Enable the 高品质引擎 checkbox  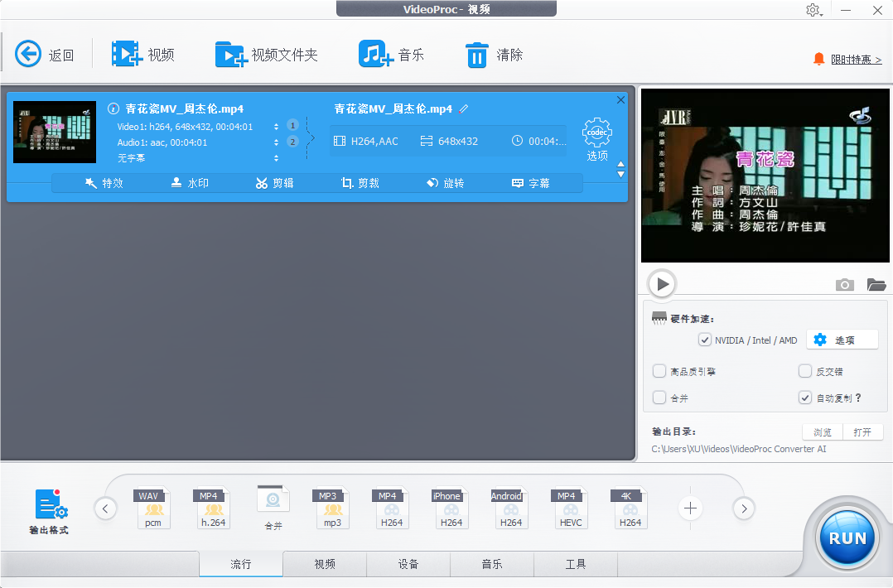pos(659,371)
